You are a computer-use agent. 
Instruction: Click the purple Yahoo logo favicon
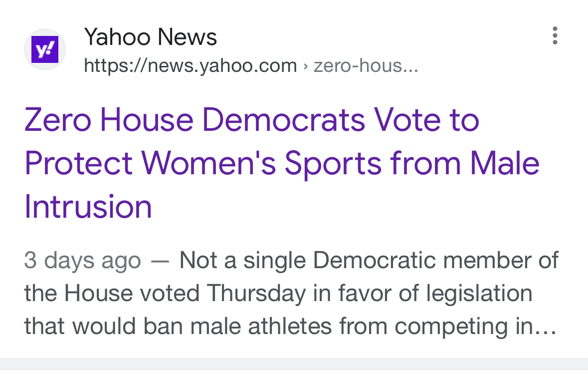pos(45,49)
